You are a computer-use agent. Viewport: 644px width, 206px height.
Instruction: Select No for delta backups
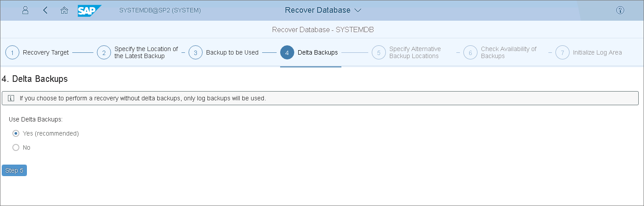pos(16,147)
